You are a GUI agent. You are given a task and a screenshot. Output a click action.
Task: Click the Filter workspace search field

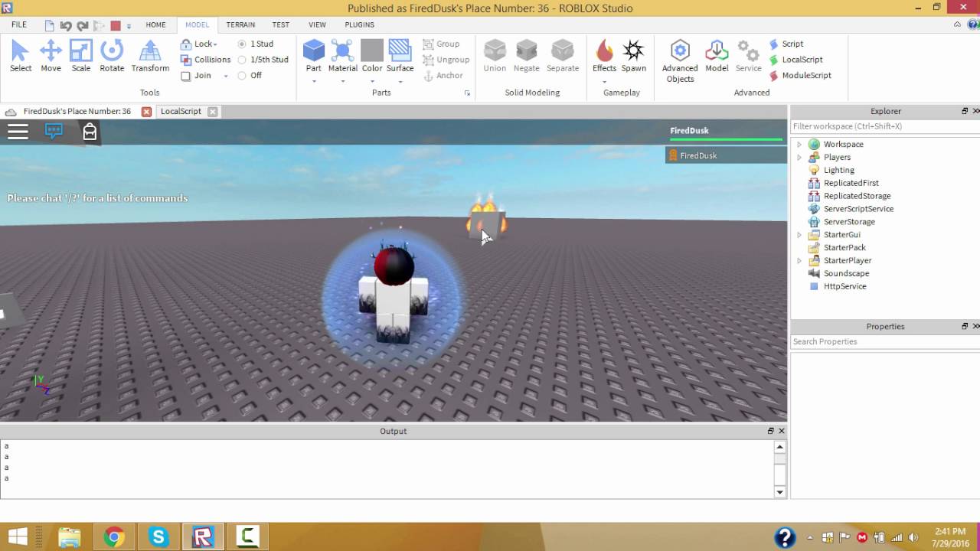point(884,126)
